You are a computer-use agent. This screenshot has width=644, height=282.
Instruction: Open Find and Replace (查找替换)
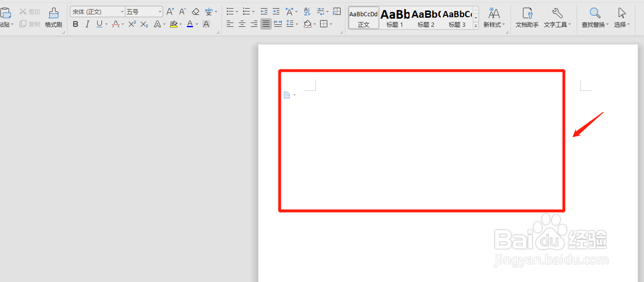595,18
